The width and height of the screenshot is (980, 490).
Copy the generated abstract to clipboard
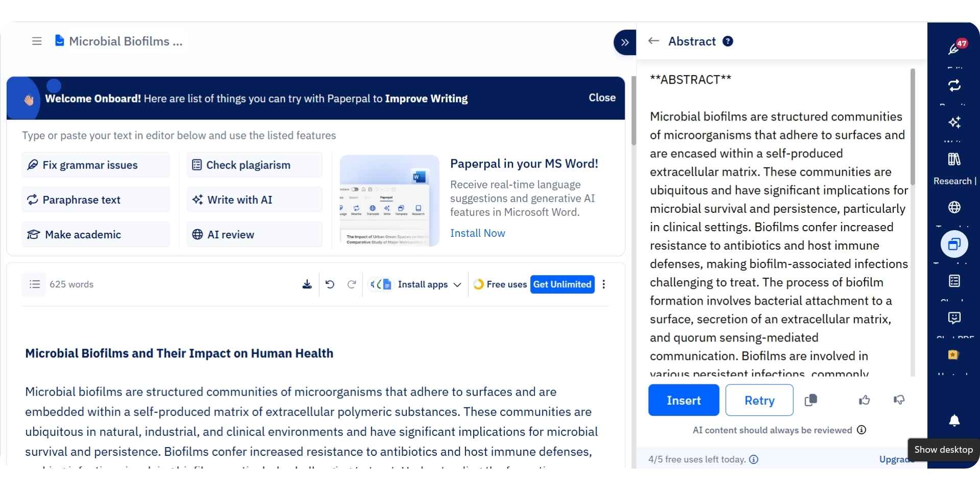pyautogui.click(x=811, y=400)
